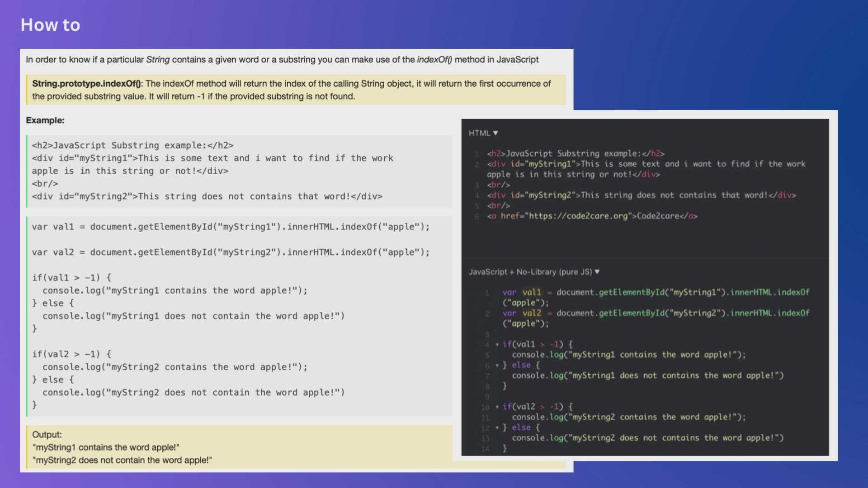Click the article's <div id="myString2"> code line
Screen dimensions: 868x488
click(x=207, y=197)
